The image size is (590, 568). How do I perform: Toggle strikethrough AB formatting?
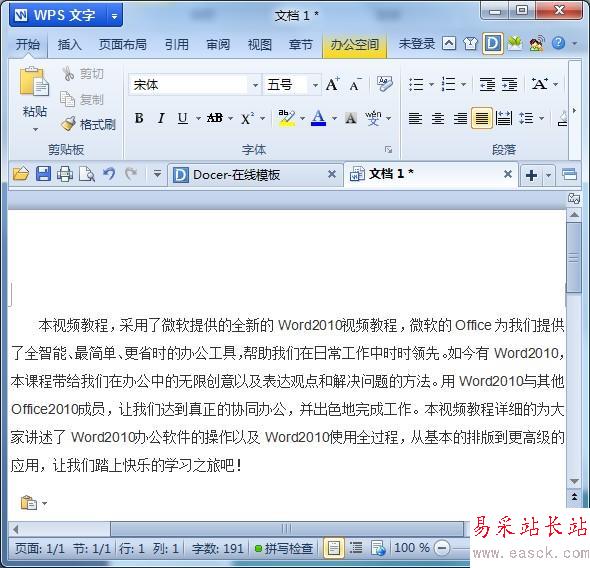[215, 118]
